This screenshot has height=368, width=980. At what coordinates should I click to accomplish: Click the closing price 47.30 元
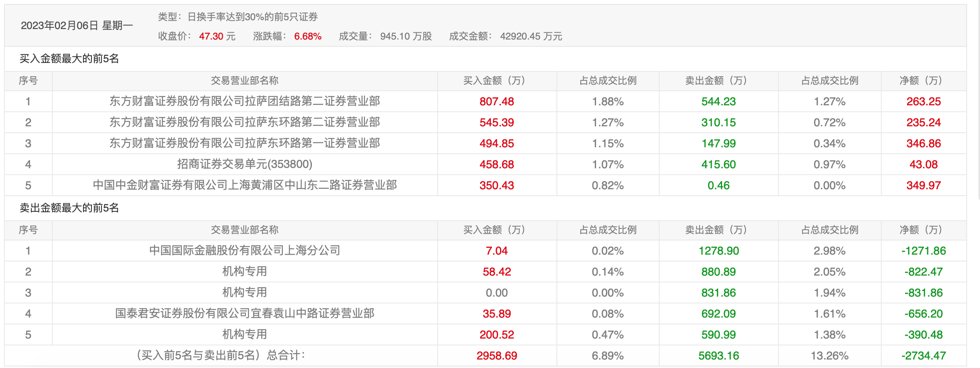[217, 36]
